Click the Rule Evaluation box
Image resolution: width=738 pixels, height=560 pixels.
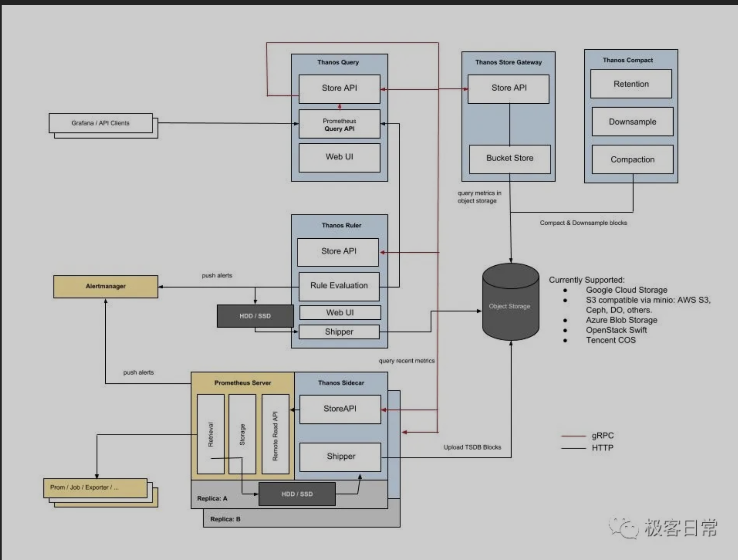click(x=340, y=286)
